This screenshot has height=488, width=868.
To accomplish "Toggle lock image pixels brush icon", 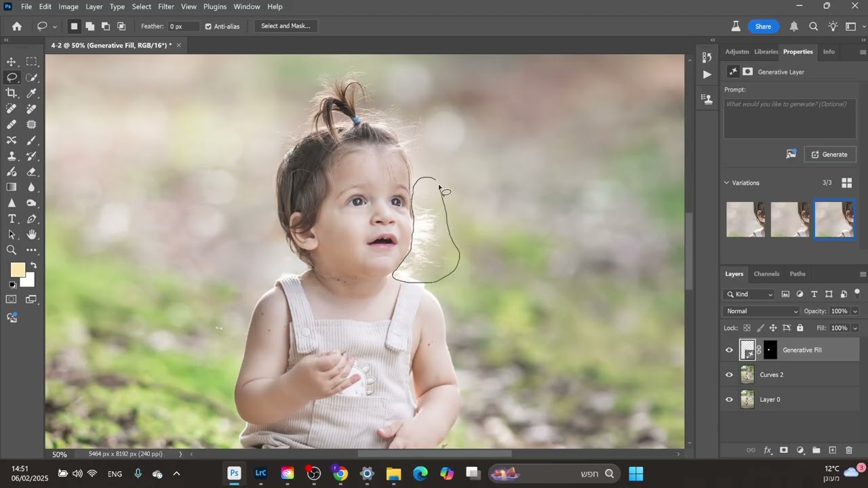I will [760, 328].
